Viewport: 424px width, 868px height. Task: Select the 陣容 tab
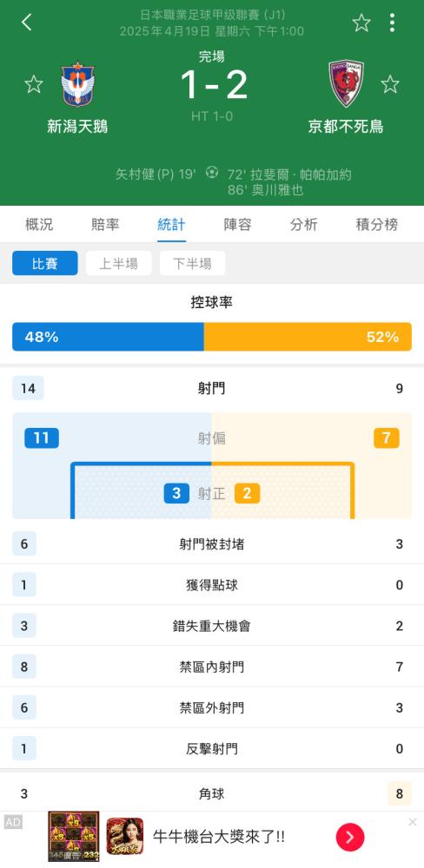(x=237, y=225)
